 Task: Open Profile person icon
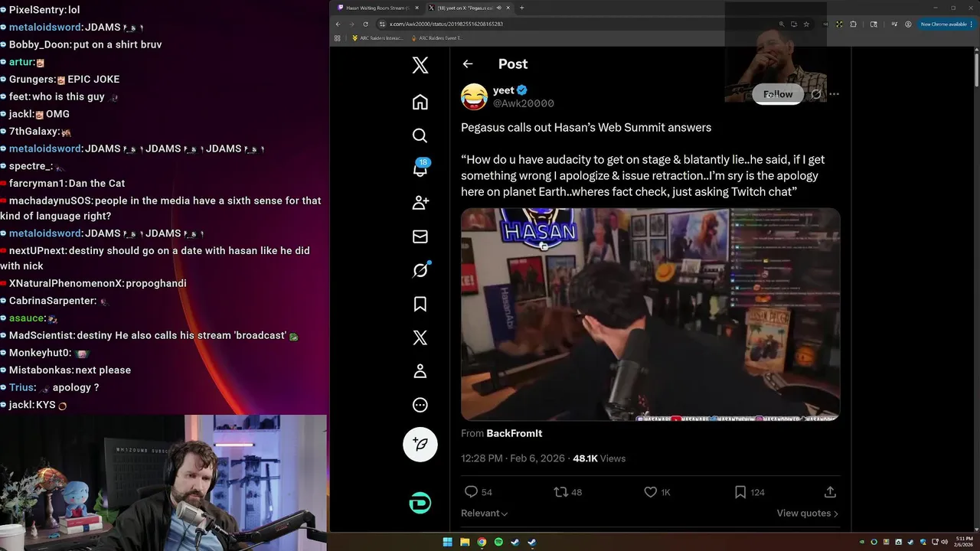coord(420,371)
